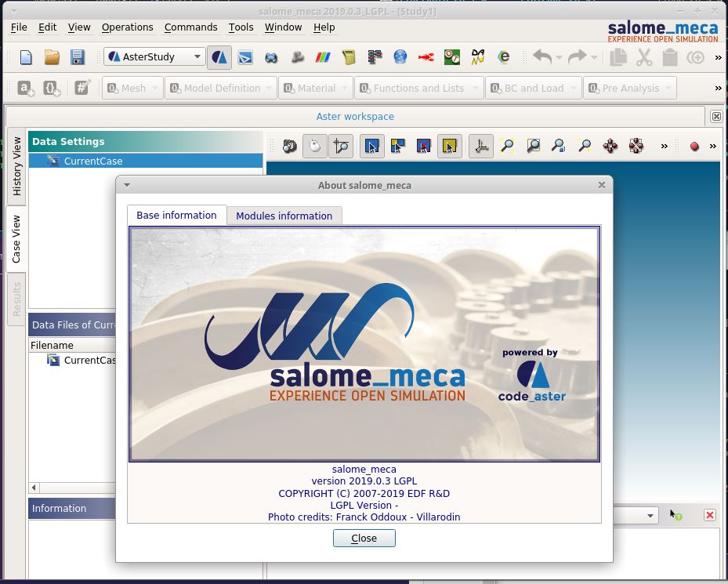
Task: Click the salome_meca splash image
Action: (364, 344)
